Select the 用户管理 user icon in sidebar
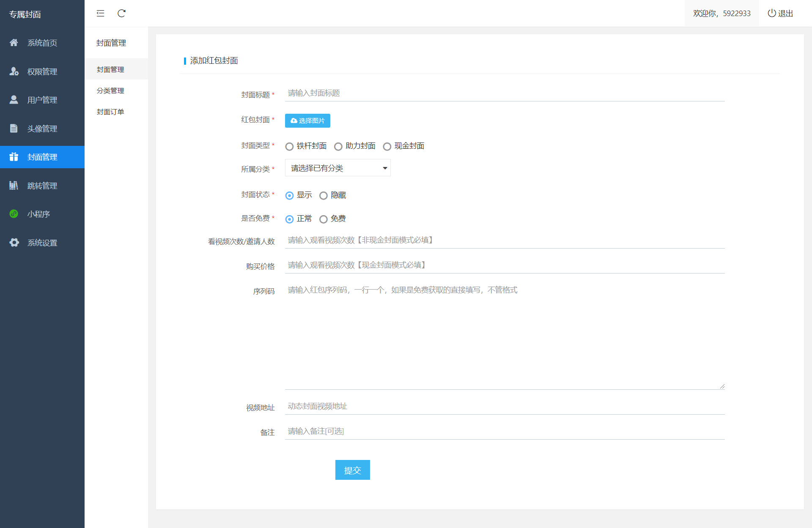Screen dimensions: 812x528 (x=14, y=100)
